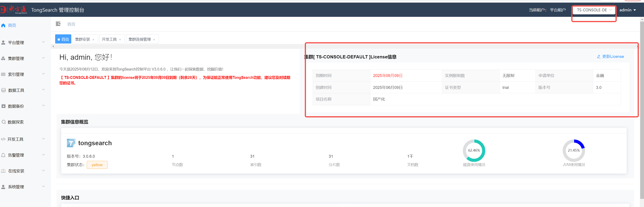Click the license version 3.0 cell
The image size is (644, 207).
pos(607,88)
